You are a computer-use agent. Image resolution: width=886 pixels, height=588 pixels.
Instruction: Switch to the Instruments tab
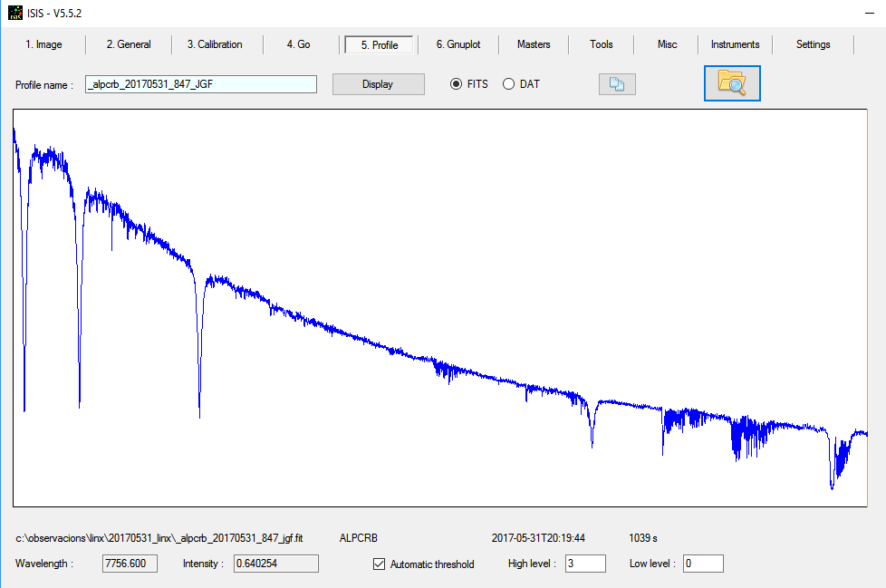tap(735, 43)
